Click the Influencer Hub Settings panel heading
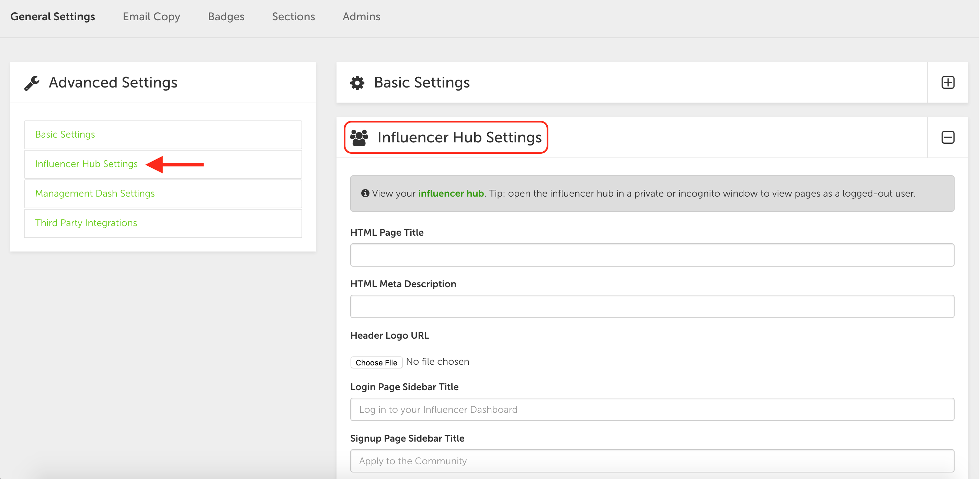The image size is (980, 479). pos(459,137)
